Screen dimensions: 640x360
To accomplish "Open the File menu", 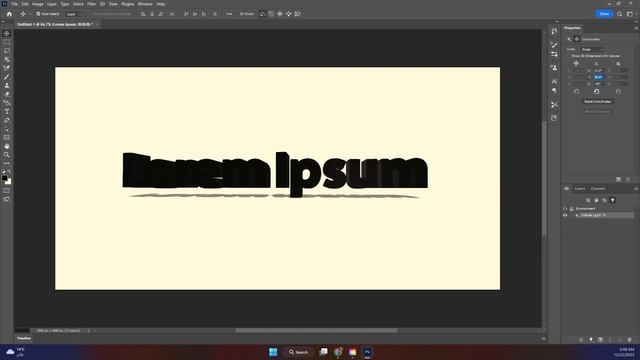I will (x=15, y=4).
